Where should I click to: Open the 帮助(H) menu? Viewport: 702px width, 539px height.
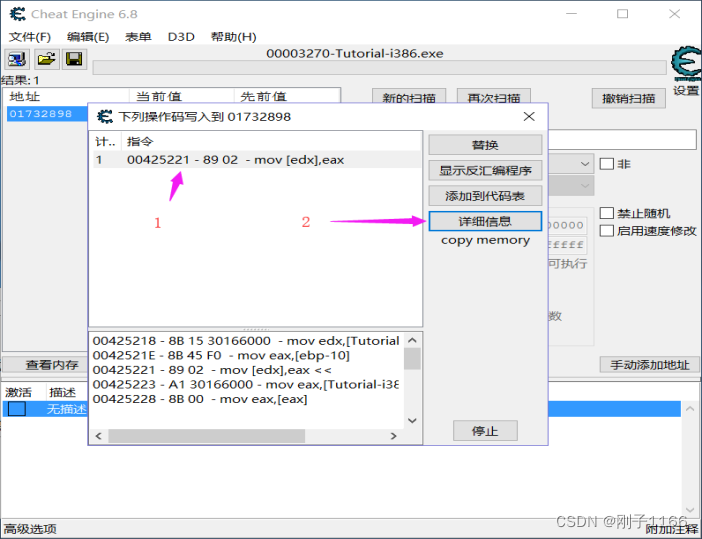[x=233, y=37]
